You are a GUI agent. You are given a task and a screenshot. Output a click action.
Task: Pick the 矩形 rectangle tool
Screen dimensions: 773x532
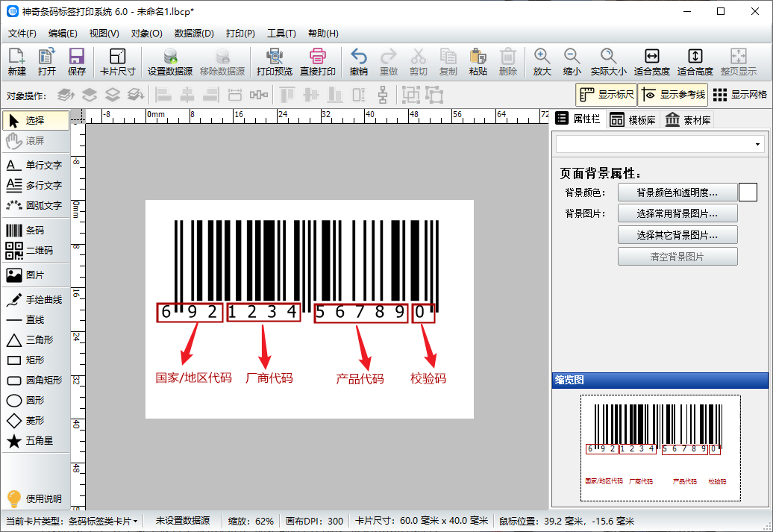(x=36, y=360)
